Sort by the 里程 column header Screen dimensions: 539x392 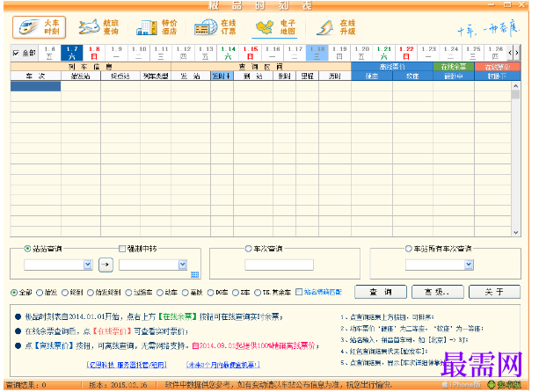pyautogui.click(x=308, y=76)
